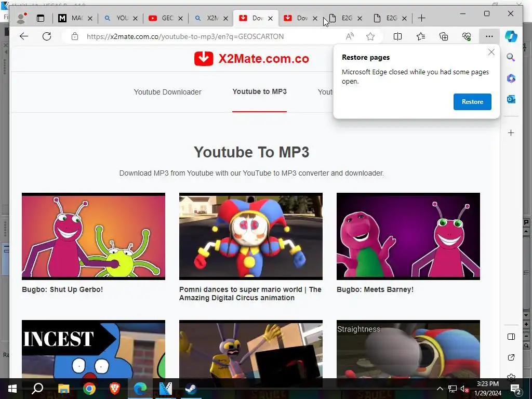Screen dimensions: 532x399
Task: Open the sidebar Search icon
Action: pyautogui.click(x=511, y=57)
